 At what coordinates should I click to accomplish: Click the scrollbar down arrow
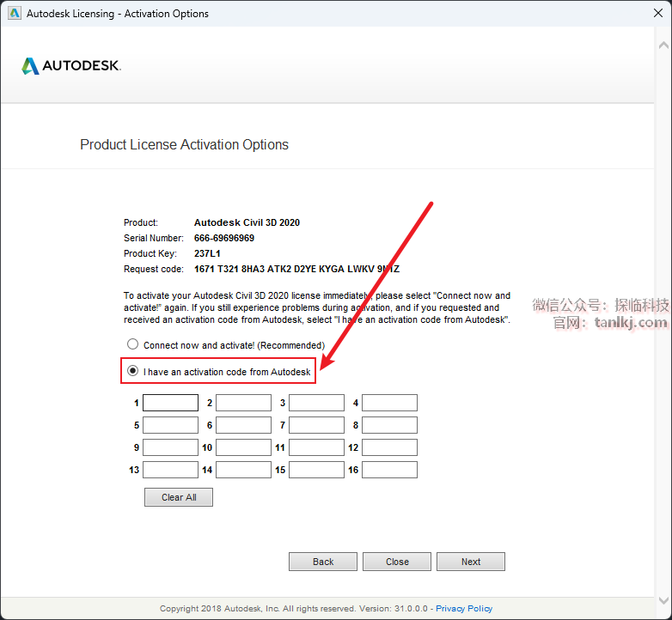664,600
